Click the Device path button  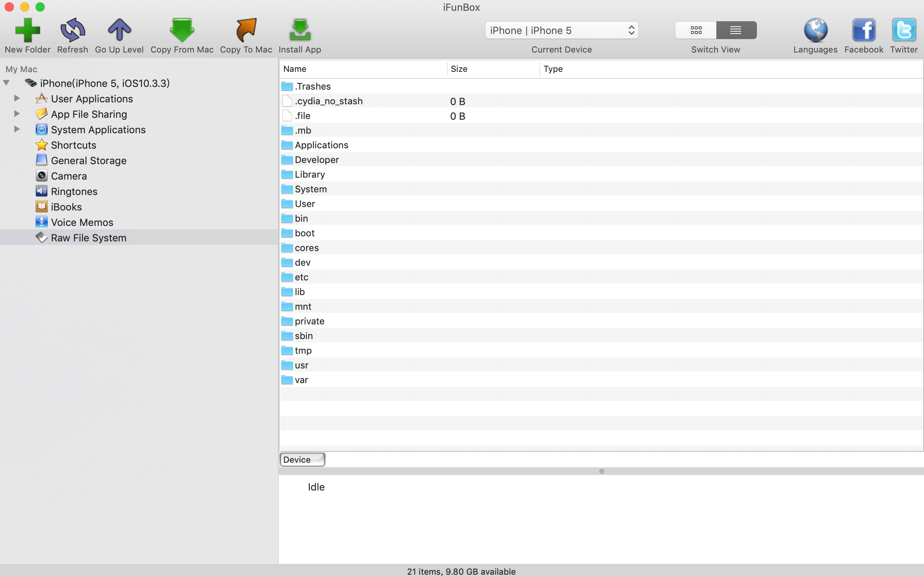click(302, 460)
